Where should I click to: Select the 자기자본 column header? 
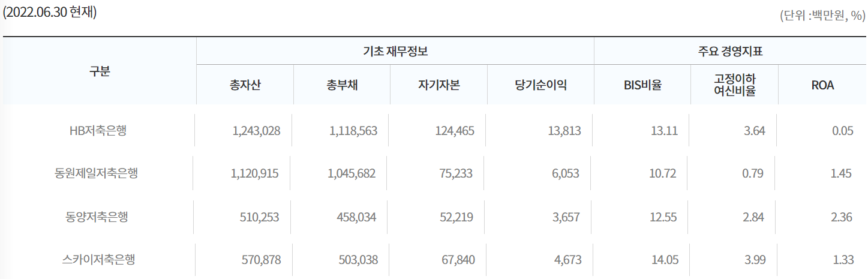439,85
